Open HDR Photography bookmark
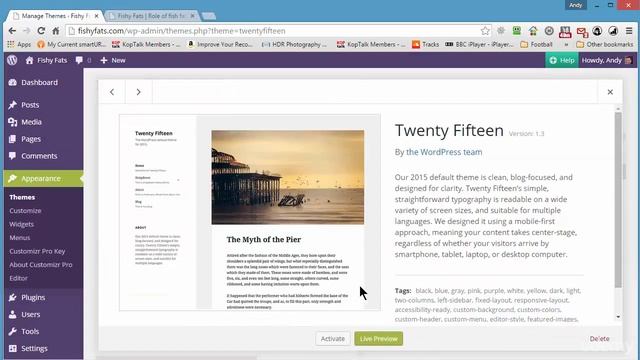Image resolution: width=640 pixels, height=360 pixels. click(294, 44)
